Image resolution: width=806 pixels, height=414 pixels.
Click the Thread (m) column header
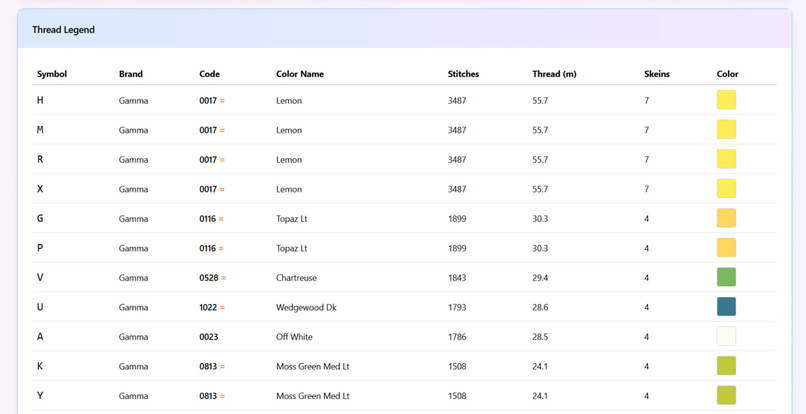554,74
